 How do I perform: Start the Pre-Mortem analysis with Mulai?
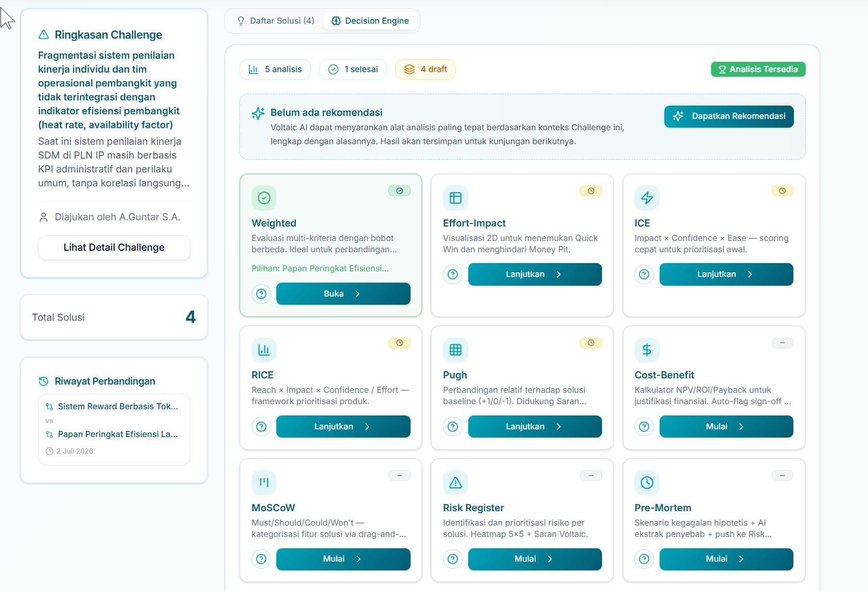[x=726, y=559]
